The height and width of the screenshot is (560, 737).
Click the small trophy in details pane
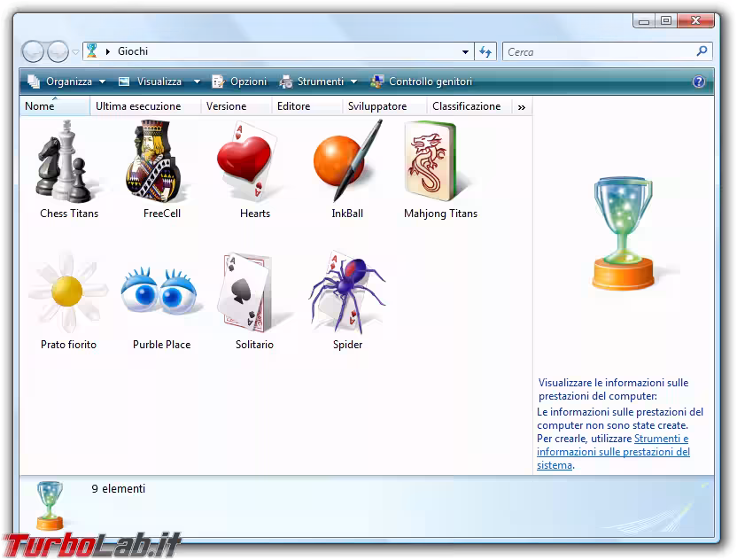(x=50, y=505)
